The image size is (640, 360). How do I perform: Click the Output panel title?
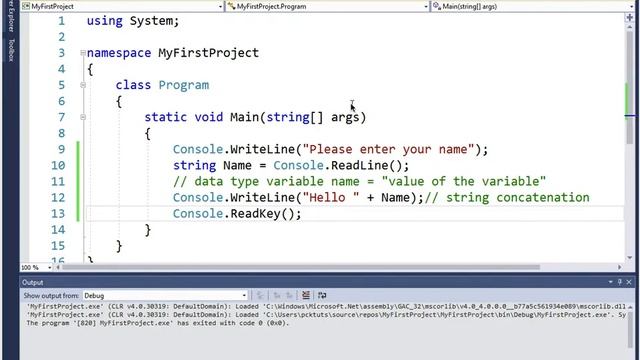tap(33, 282)
